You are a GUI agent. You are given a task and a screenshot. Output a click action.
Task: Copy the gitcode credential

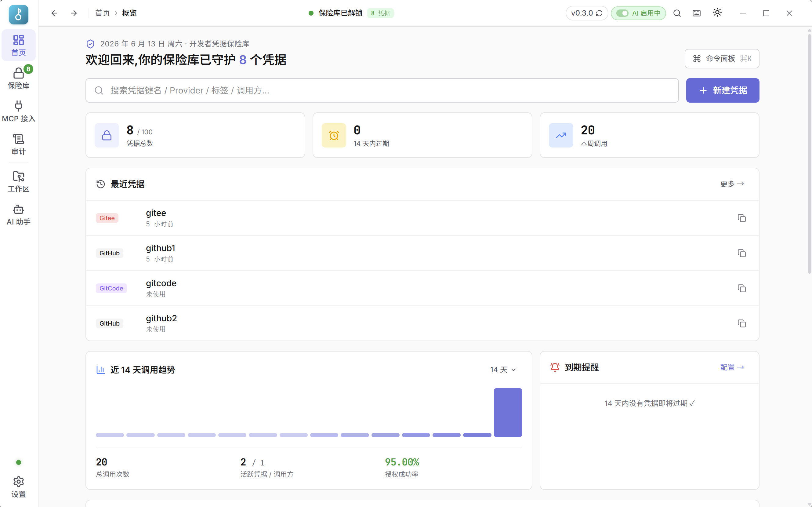tap(741, 288)
